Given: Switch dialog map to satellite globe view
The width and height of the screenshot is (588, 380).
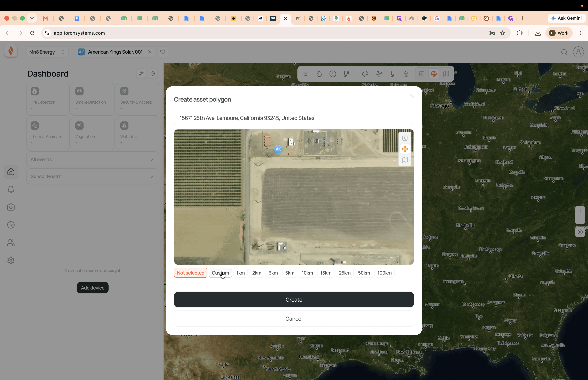Looking at the screenshot, I should tap(405, 149).
